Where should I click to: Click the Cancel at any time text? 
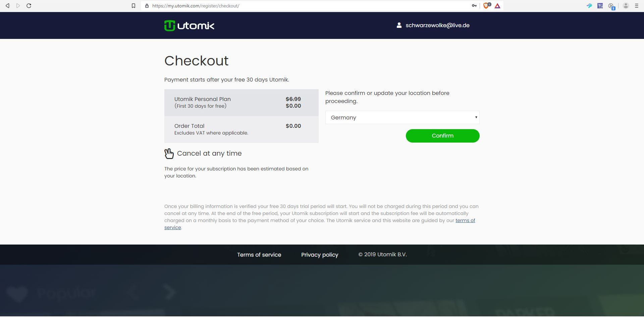point(209,153)
